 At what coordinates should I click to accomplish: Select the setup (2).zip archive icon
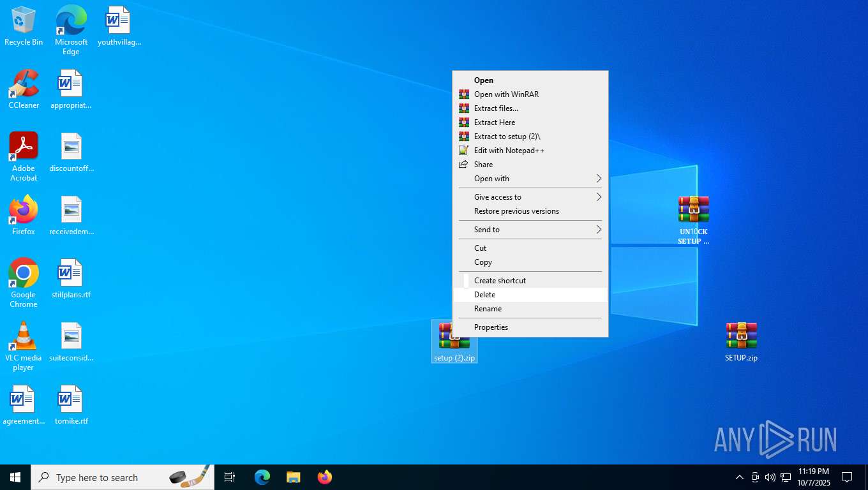(454, 342)
